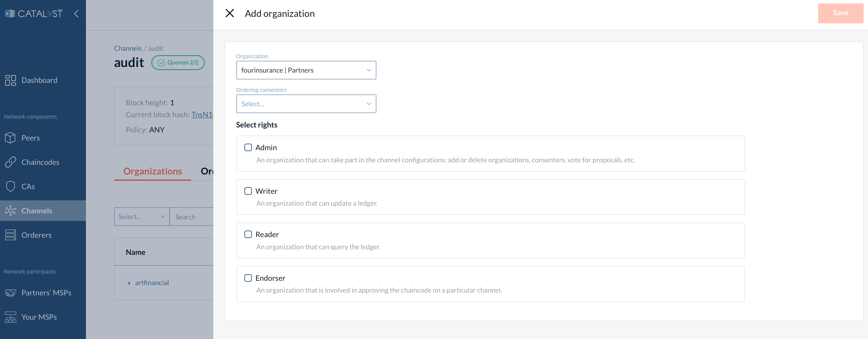Enable the Admin right checkbox
Screen dimensions: 868x339
click(x=248, y=147)
